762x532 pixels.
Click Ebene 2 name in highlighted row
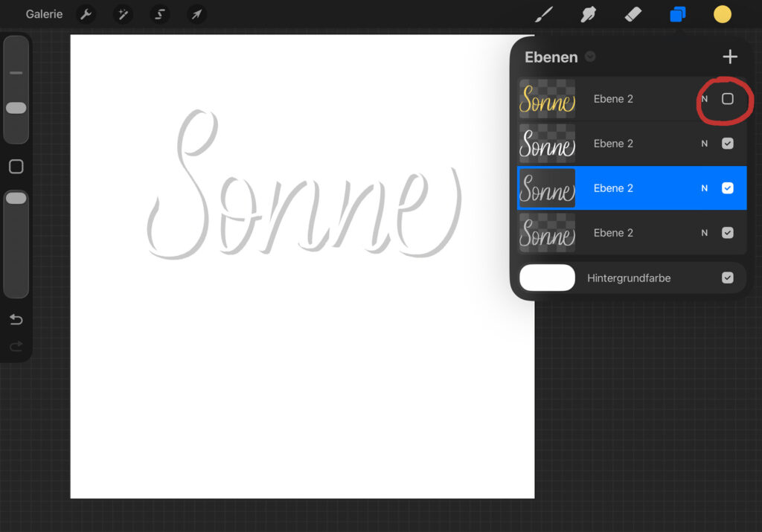[613, 188]
